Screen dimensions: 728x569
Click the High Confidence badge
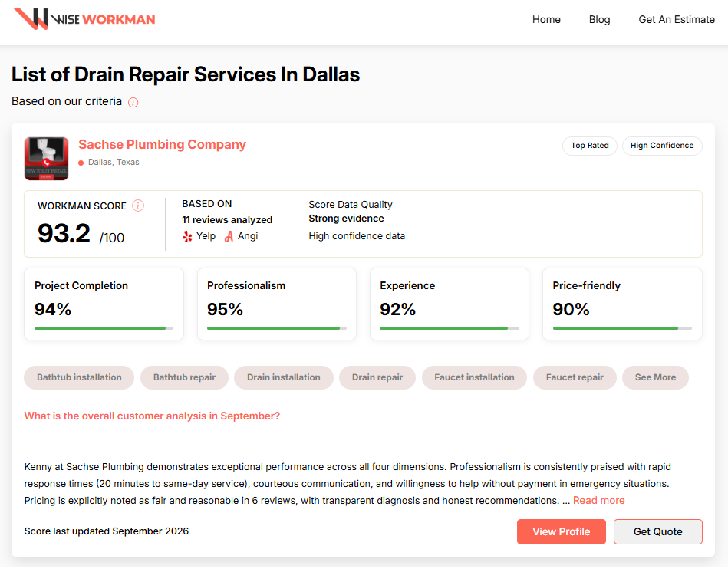(662, 146)
